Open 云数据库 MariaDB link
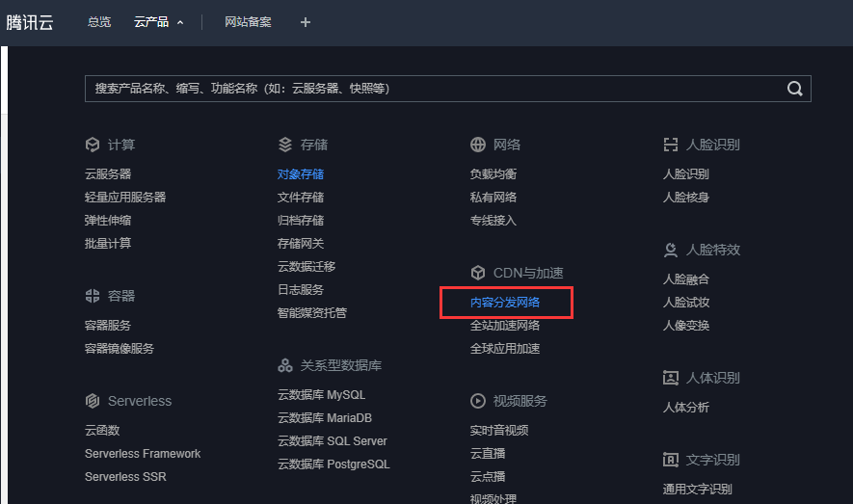This screenshot has width=853, height=504. point(324,418)
